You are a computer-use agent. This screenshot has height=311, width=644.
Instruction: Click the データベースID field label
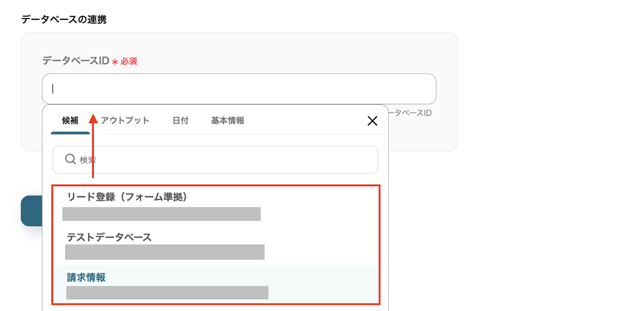(x=76, y=61)
